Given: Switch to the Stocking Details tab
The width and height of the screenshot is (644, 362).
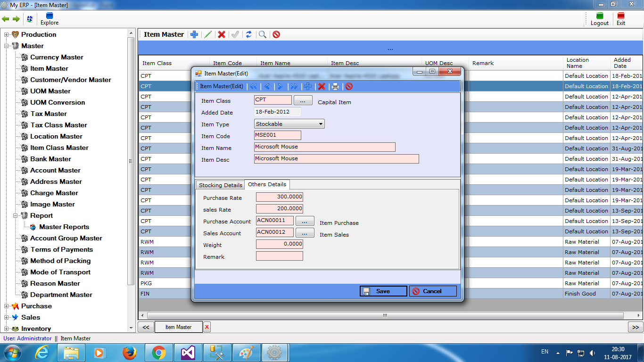Looking at the screenshot, I should pos(220,185).
